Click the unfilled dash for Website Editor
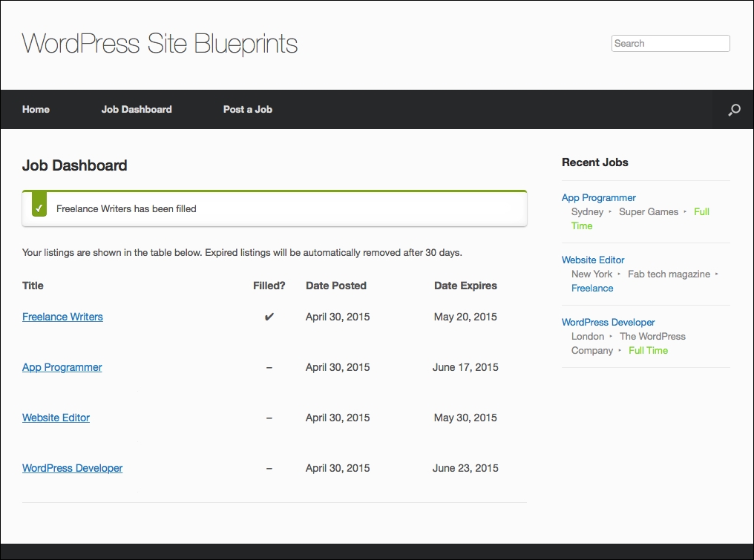Viewport: 754px width, 560px height. [x=269, y=418]
